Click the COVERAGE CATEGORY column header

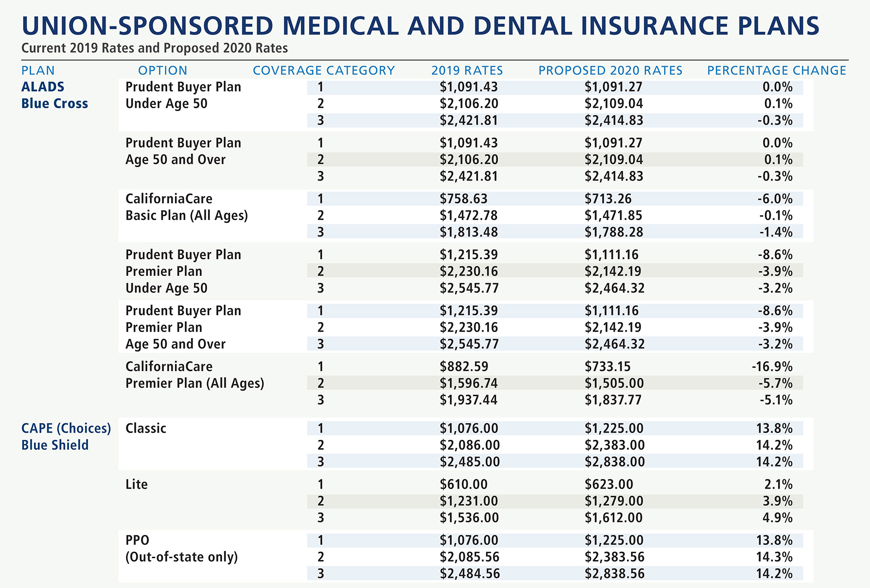coord(324,71)
